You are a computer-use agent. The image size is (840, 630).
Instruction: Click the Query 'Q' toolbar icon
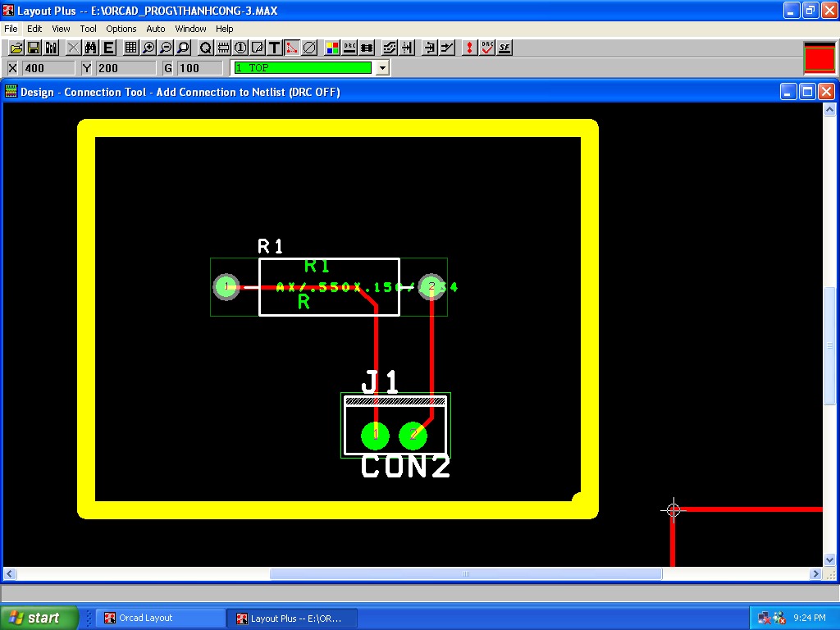click(206, 48)
